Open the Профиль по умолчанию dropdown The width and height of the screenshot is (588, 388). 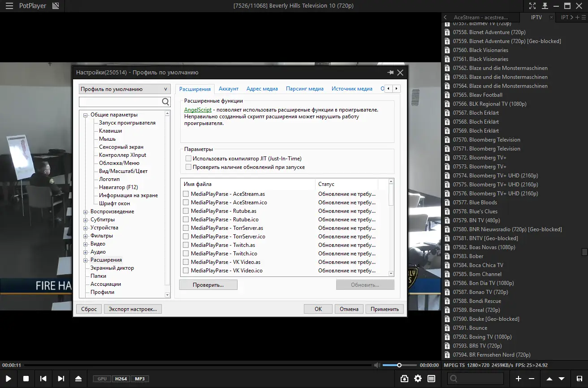point(166,89)
